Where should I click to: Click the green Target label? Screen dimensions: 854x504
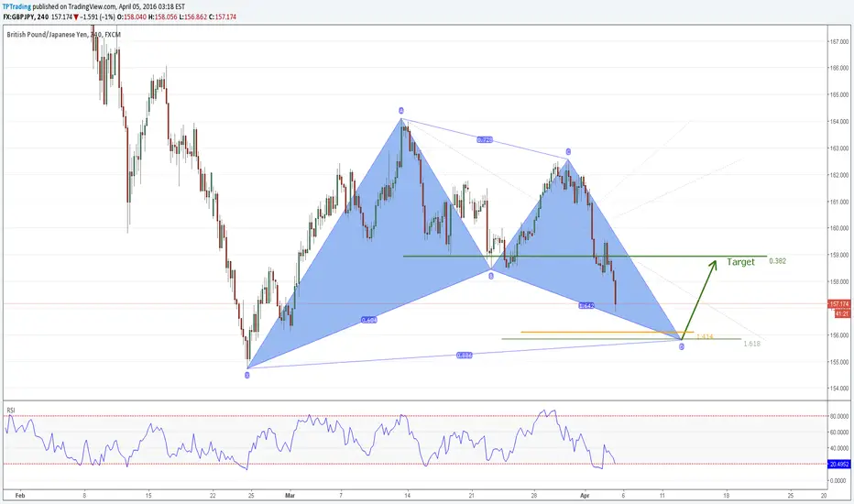click(740, 262)
